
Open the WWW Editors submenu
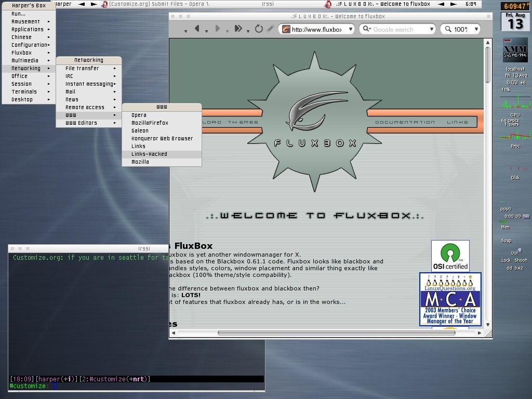(x=88, y=123)
